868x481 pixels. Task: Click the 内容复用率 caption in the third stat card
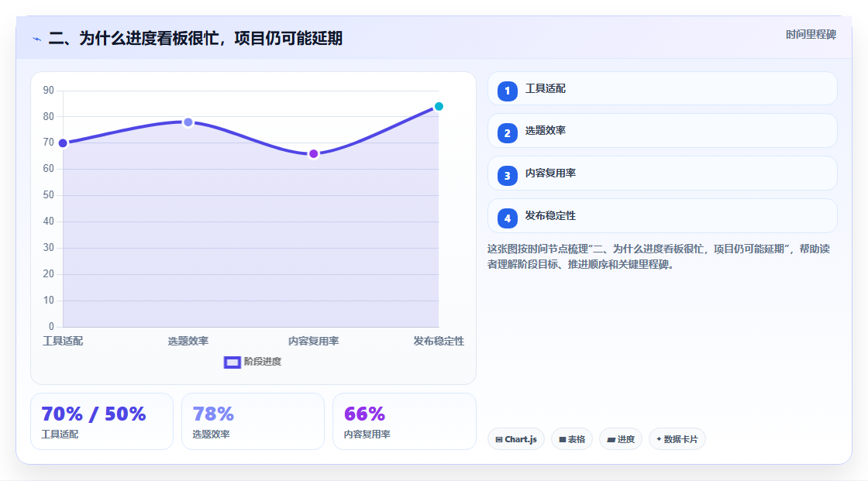(x=367, y=435)
